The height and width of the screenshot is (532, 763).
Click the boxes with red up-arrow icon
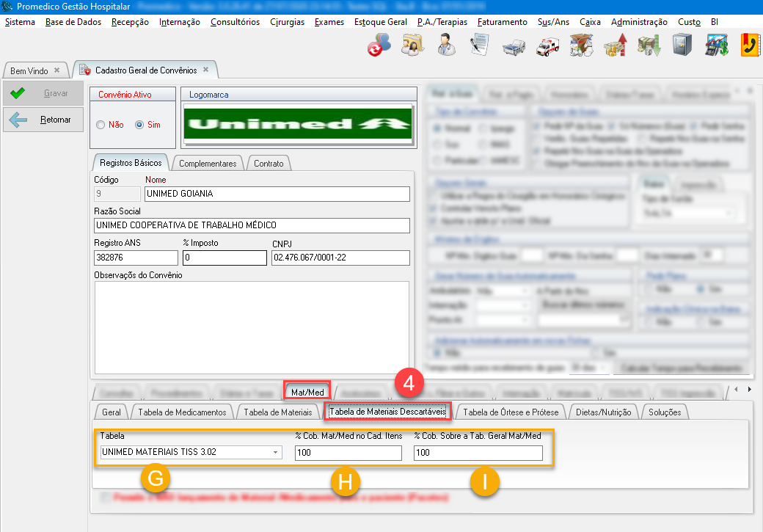[615, 45]
